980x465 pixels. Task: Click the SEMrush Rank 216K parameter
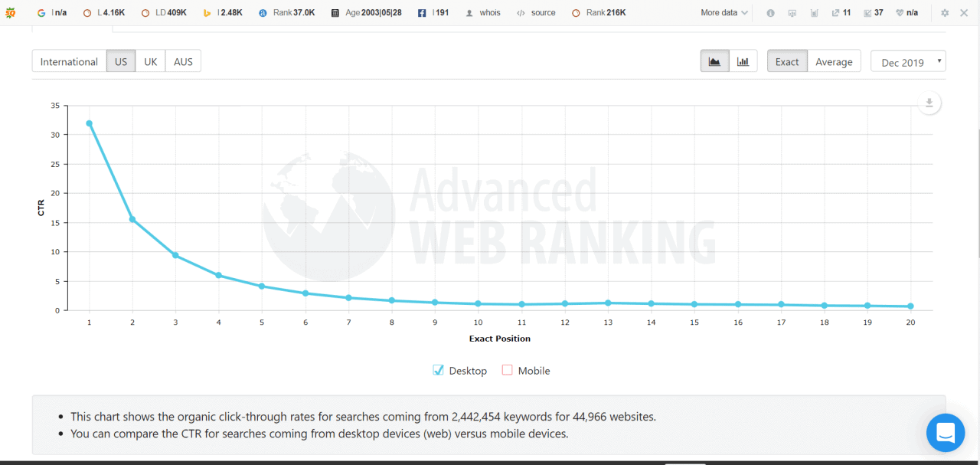[599, 13]
